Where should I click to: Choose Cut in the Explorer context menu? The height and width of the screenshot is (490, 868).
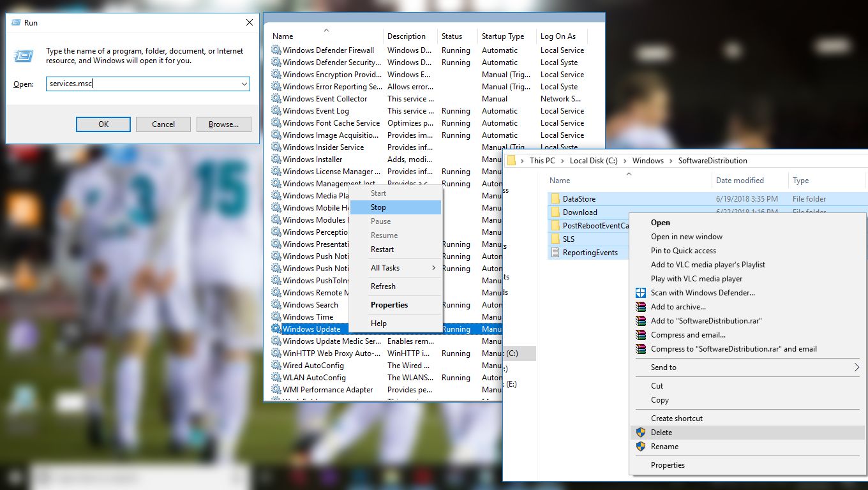tap(747, 386)
